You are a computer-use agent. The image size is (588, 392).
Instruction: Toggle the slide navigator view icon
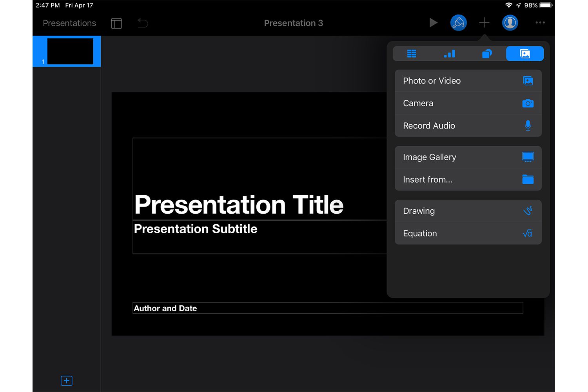click(116, 23)
